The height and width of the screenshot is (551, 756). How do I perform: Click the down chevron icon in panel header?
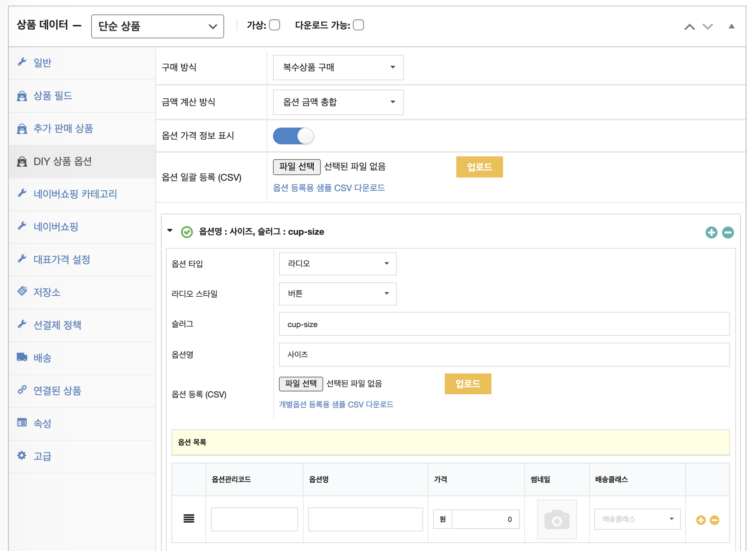click(x=708, y=27)
